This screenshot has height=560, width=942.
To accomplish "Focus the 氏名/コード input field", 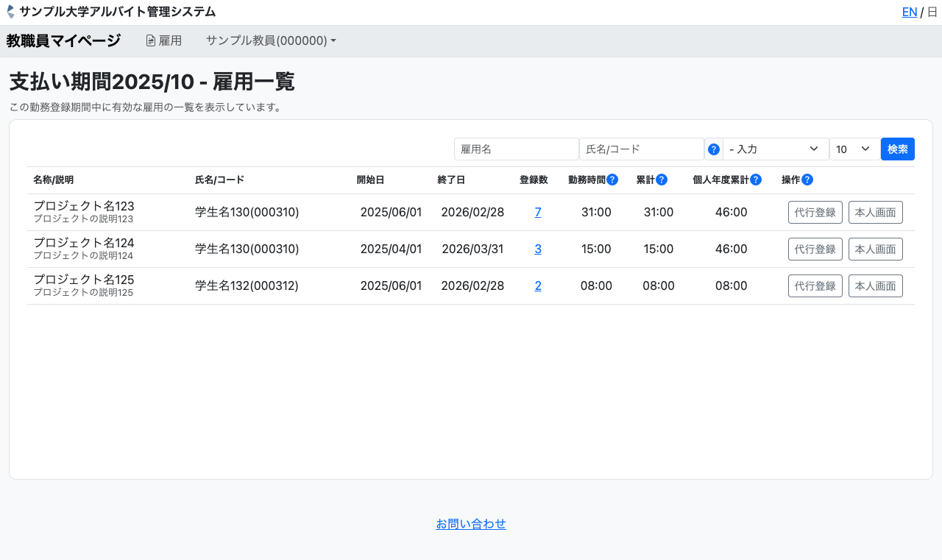I will click(x=641, y=149).
